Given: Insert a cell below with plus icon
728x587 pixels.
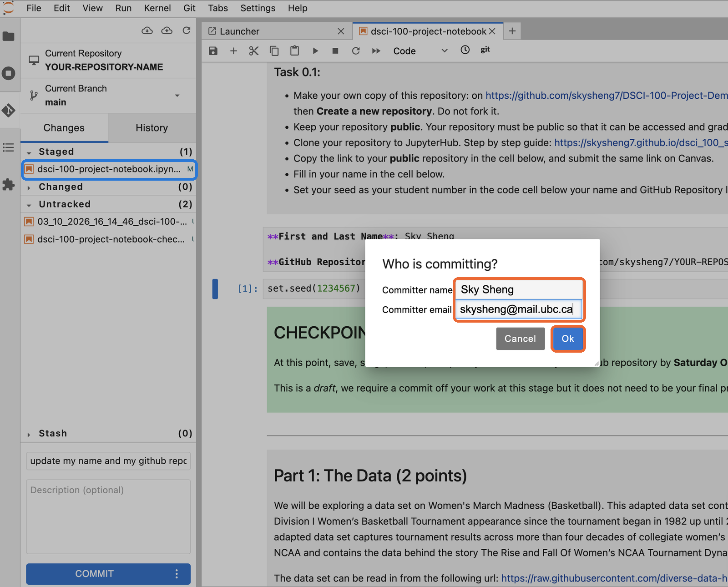Looking at the screenshot, I should point(233,51).
